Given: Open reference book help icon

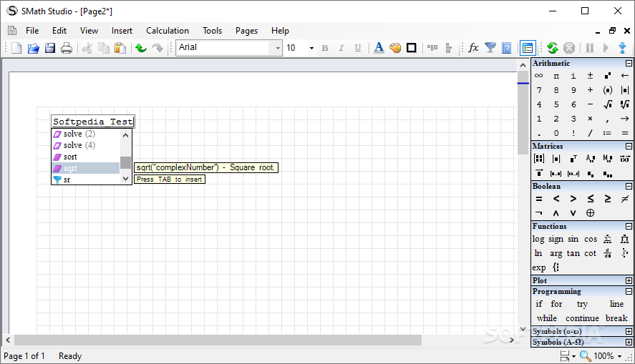Looking at the screenshot, I should pos(507,48).
